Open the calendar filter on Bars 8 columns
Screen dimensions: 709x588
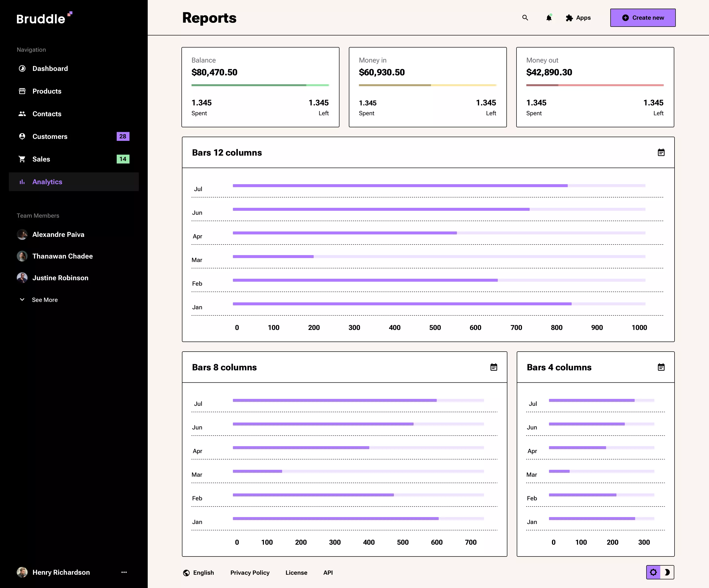point(494,367)
